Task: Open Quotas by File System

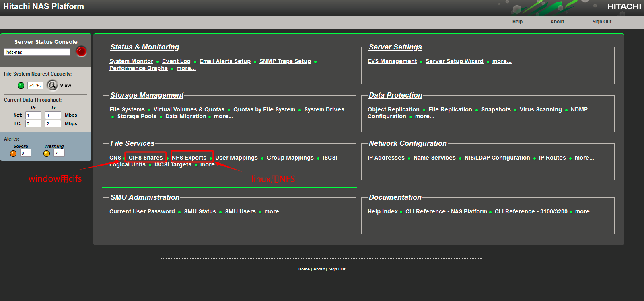Action: pyautogui.click(x=264, y=109)
